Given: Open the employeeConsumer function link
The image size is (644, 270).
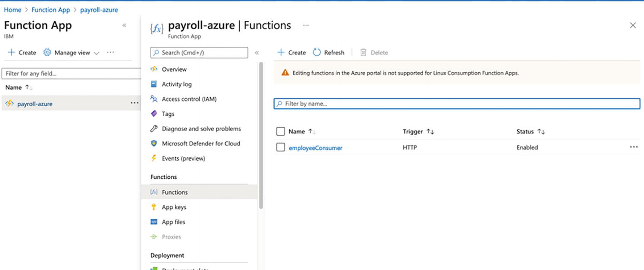Looking at the screenshot, I should tap(316, 147).
